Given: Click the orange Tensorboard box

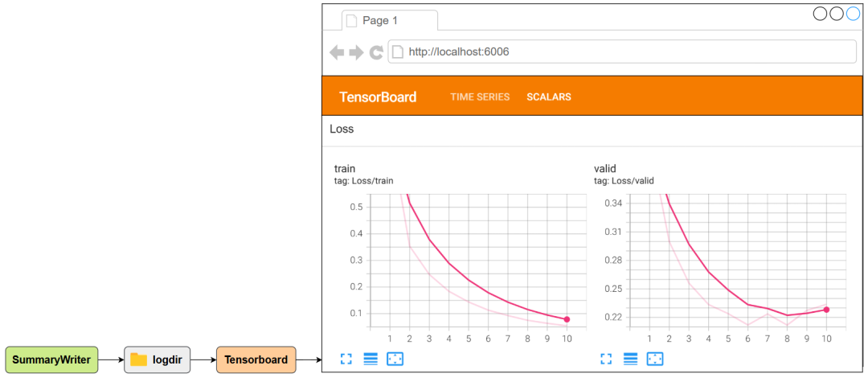Looking at the screenshot, I should click(x=256, y=360).
